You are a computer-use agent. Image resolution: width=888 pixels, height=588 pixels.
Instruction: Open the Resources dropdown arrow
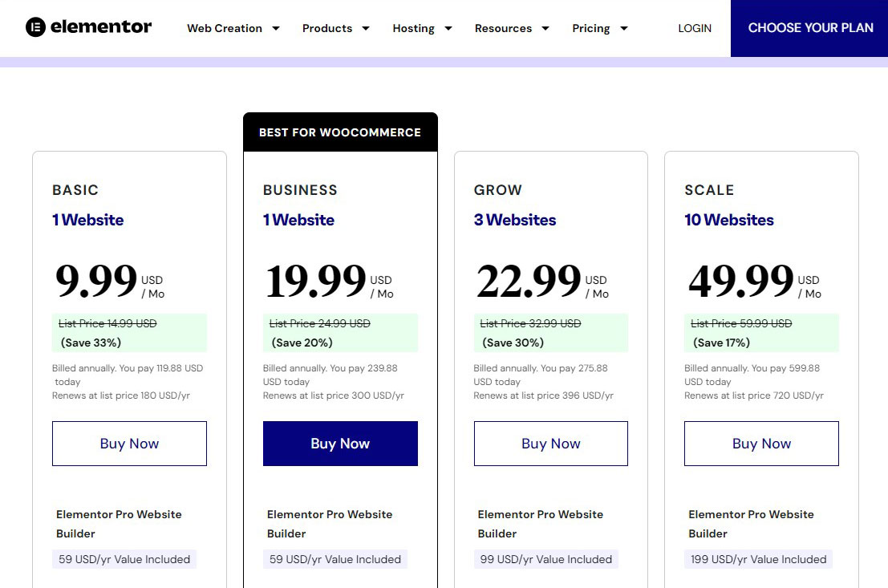(x=545, y=28)
